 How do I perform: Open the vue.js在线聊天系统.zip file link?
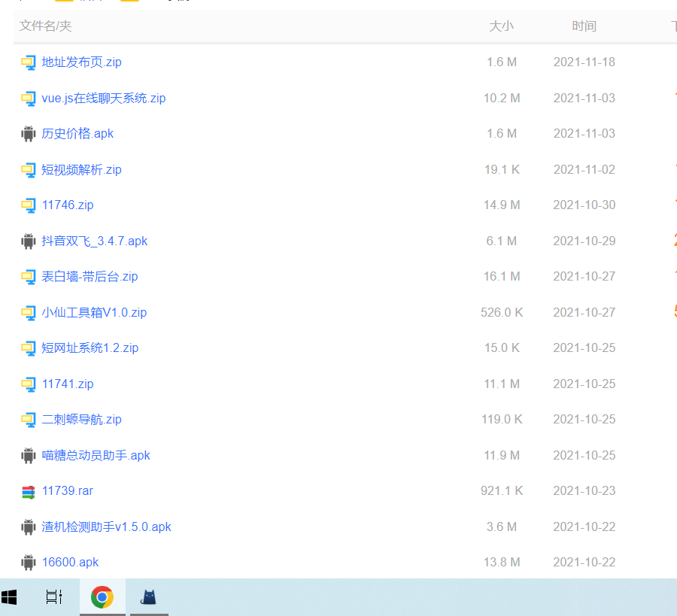[x=104, y=98]
